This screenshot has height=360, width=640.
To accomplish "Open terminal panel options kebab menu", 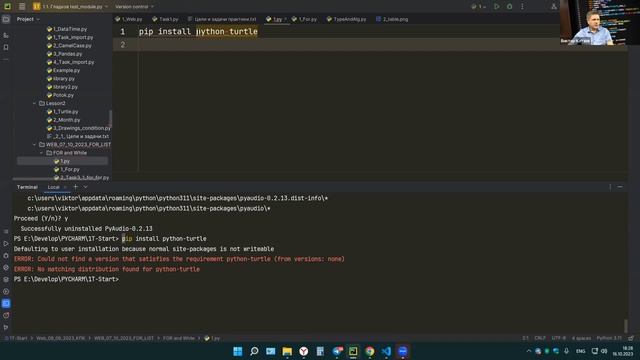I will coord(610,187).
